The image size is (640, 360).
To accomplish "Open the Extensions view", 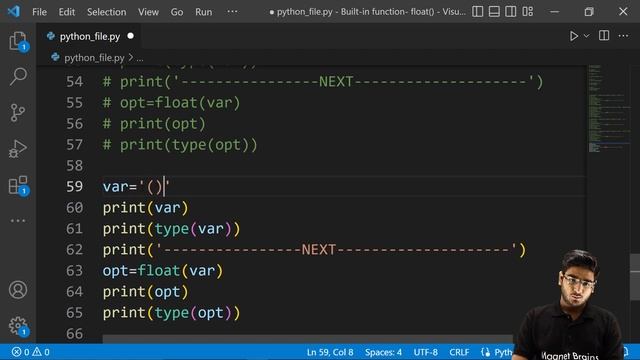I will [x=18, y=185].
